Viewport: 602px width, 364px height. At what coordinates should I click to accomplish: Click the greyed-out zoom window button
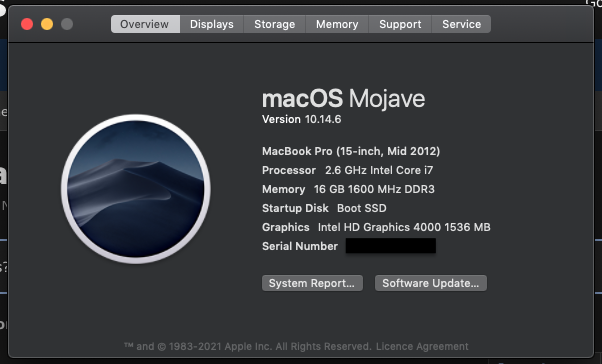pyautogui.click(x=67, y=24)
